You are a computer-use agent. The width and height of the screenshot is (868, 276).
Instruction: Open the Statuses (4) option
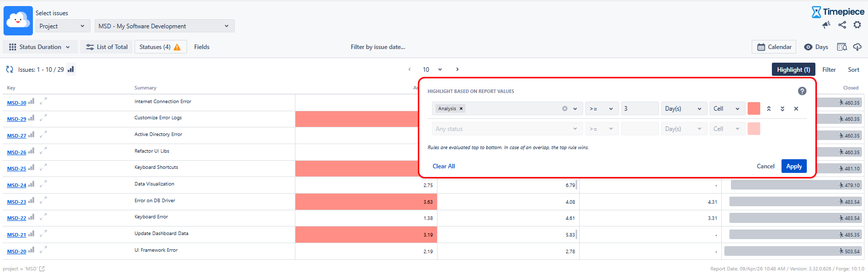(160, 47)
